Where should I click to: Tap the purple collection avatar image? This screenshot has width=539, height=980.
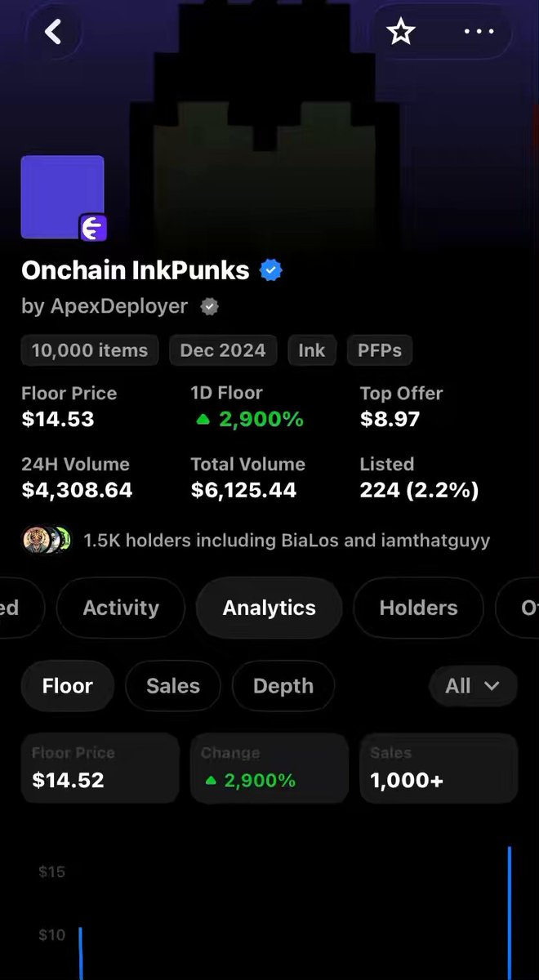[63, 197]
